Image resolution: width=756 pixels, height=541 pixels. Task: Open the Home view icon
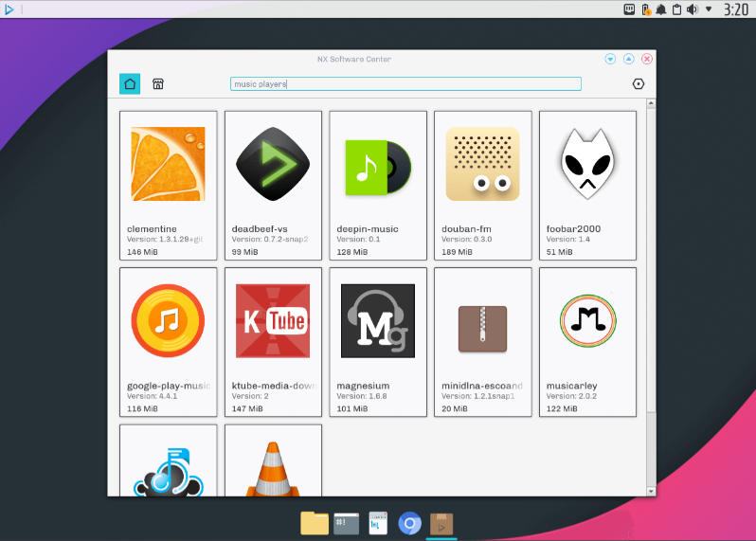(x=130, y=84)
